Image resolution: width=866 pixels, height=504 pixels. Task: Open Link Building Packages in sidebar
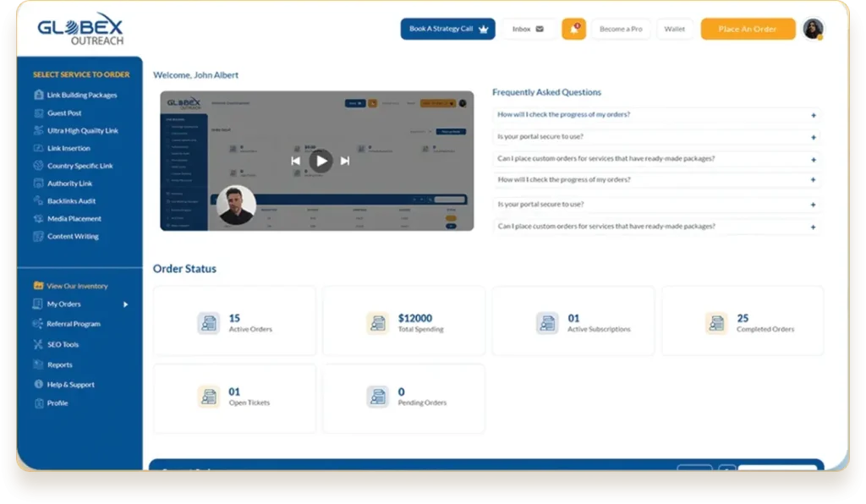tap(82, 96)
